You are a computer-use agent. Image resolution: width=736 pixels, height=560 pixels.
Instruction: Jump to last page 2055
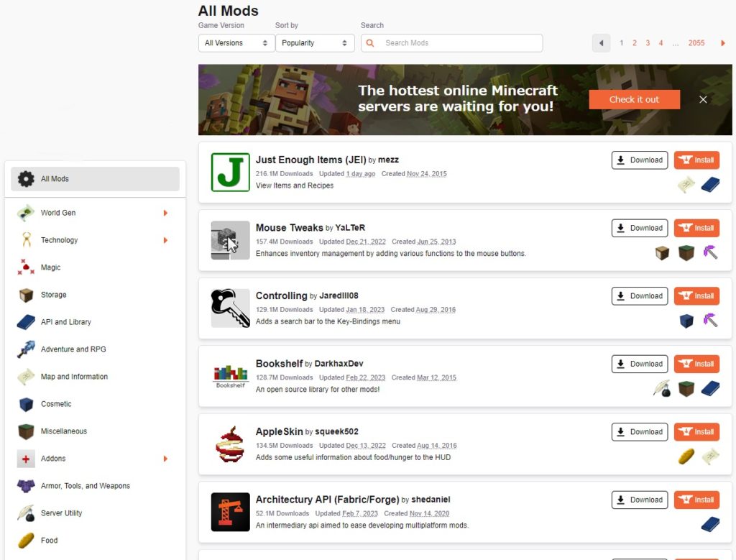click(696, 43)
